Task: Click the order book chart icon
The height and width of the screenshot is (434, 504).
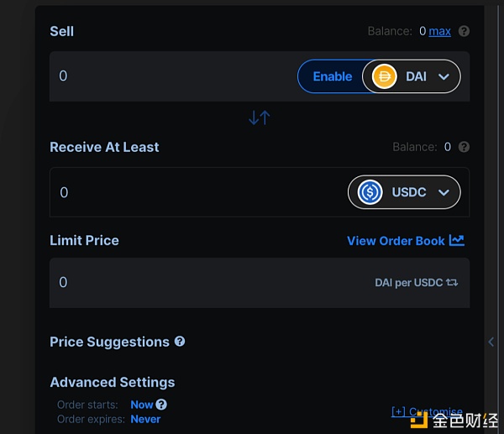Action: 457,240
